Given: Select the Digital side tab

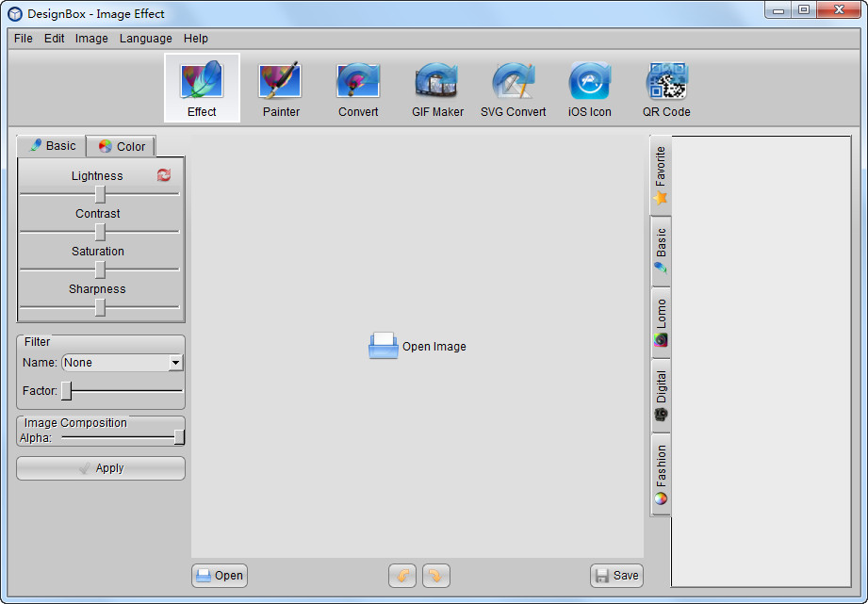Looking at the screenshot, I should point(661,395).
